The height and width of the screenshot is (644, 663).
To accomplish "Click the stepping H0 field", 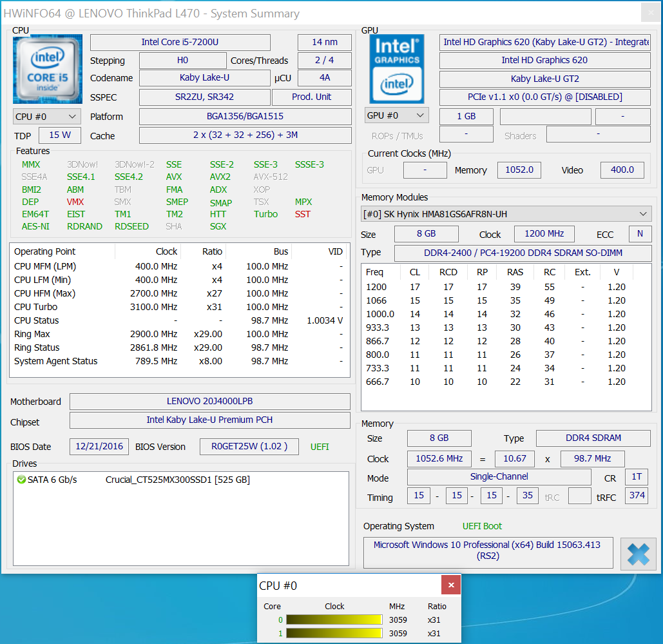I will pos(183,61).
